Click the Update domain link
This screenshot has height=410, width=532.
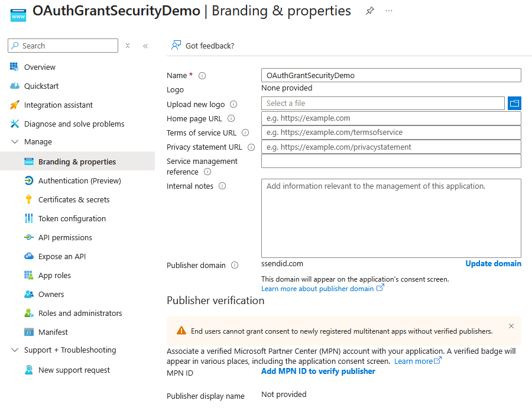tap(493, 264)
